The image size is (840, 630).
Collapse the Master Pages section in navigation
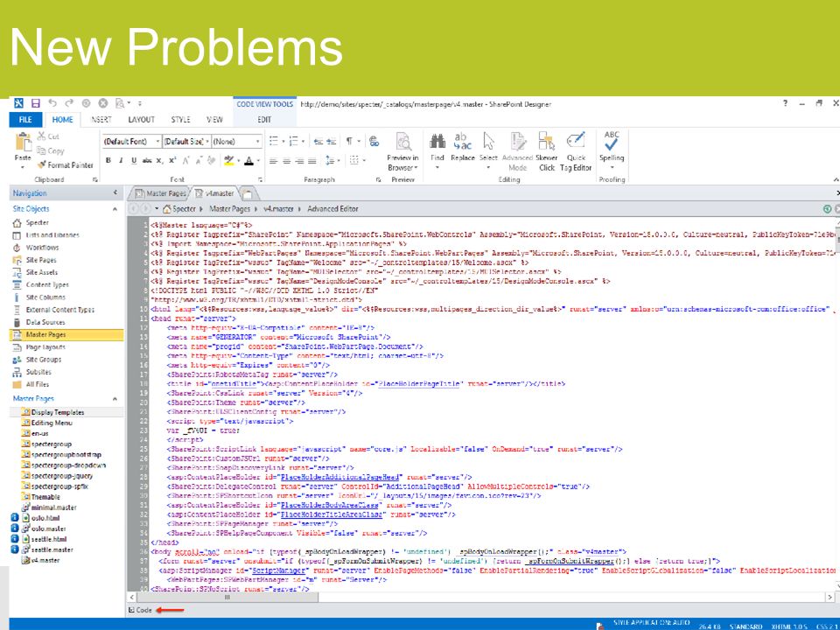pyautogui.click(x=115, y=399)
